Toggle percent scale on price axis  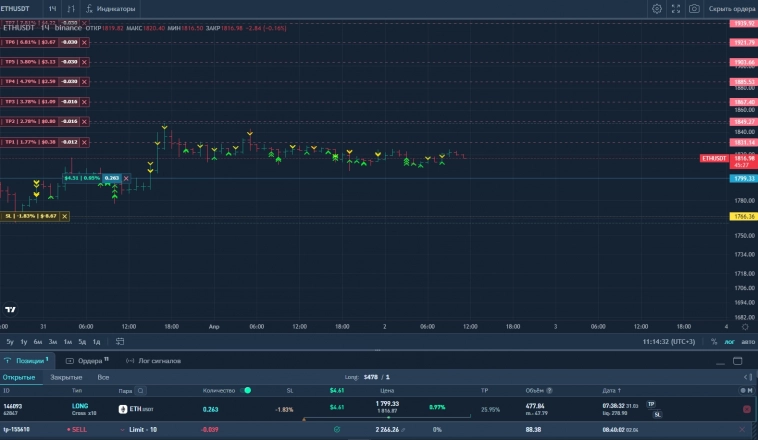tap(714, 342)
